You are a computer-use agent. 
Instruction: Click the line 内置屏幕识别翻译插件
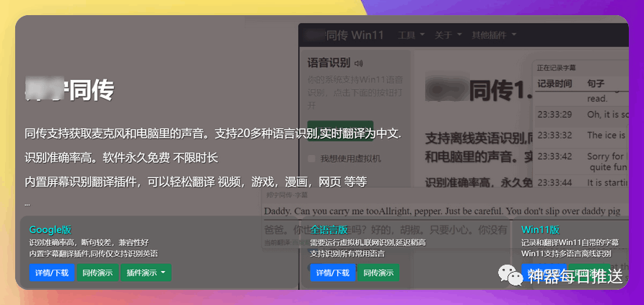click(196, 182)
